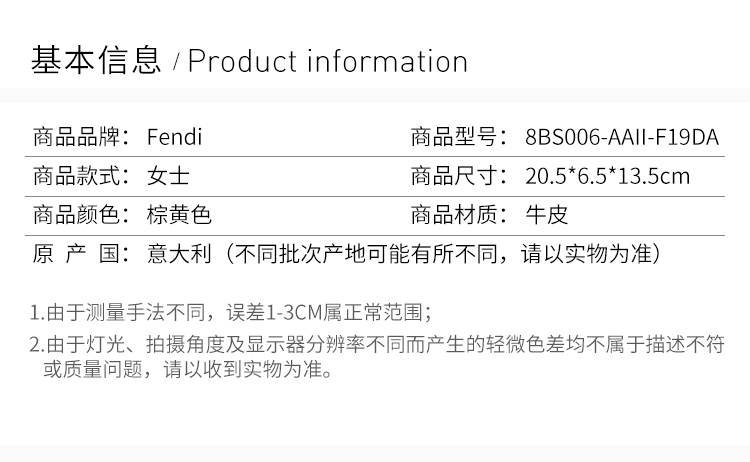
Task: Click the size value 20.5*6.5*13.5cm
Action: click(607, 176)
